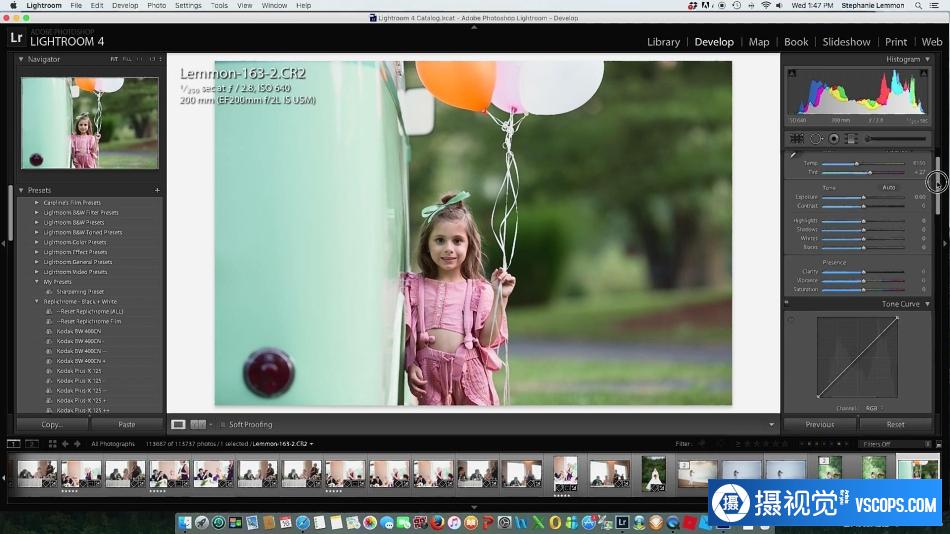Switch to Print module
Viewport: 950px width, 534px height.
pos(895,42)
